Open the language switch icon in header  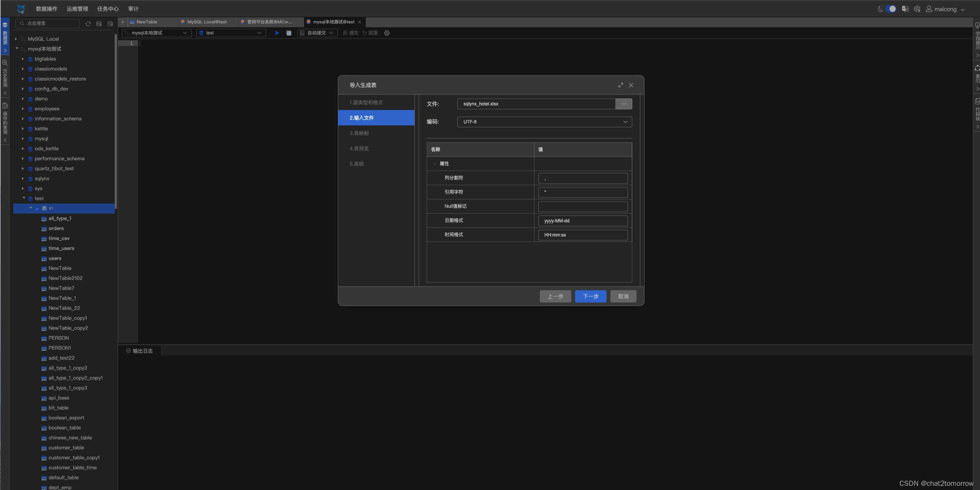(x=905, y=9)
